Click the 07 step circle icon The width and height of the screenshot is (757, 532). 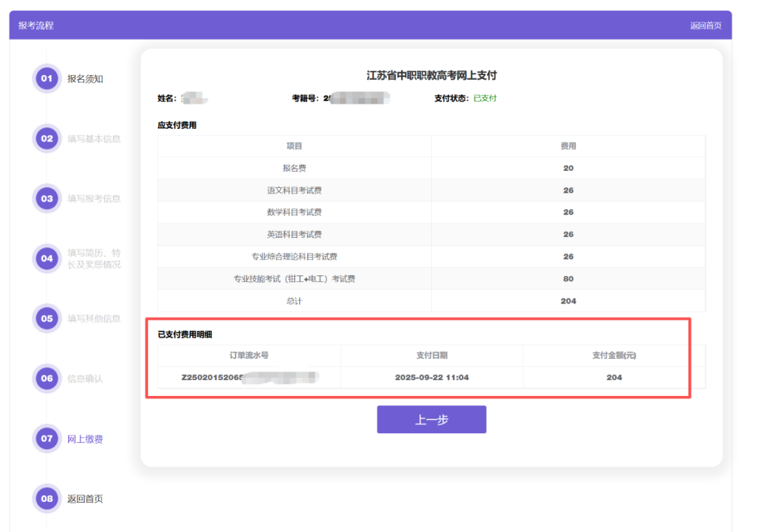pyautogui.click(x=47, y=438)
